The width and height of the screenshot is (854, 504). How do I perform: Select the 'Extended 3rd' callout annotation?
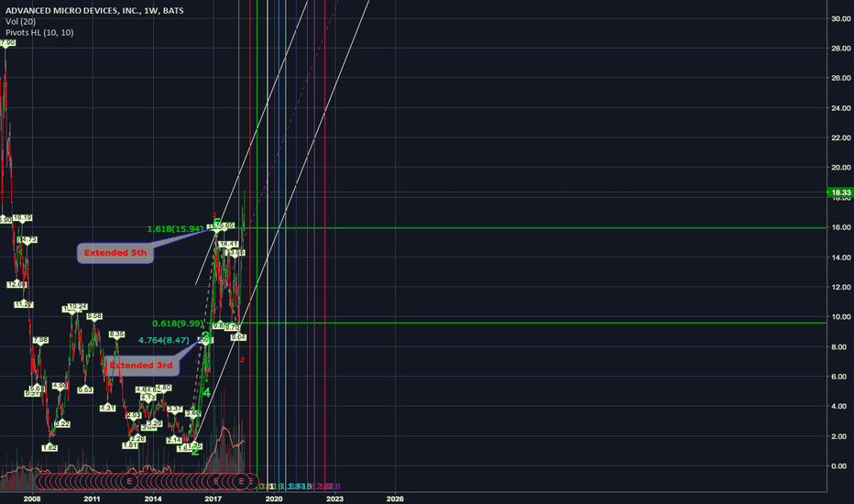(141, 366)
